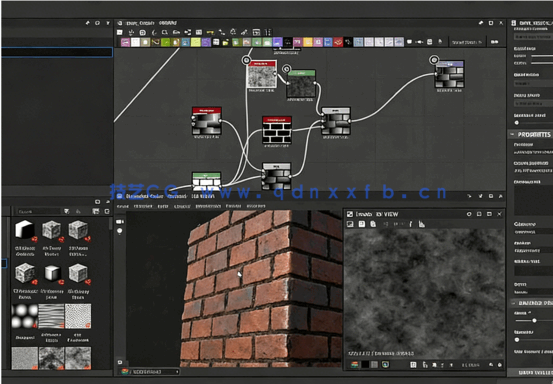The height and width of the screenshot is (384, 553).
Task: Click the library search field
Action: [x=39, y=212]
